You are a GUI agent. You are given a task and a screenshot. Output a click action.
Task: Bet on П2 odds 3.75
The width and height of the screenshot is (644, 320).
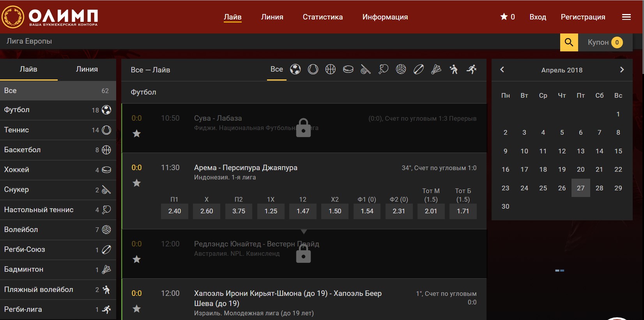point(239,211)
